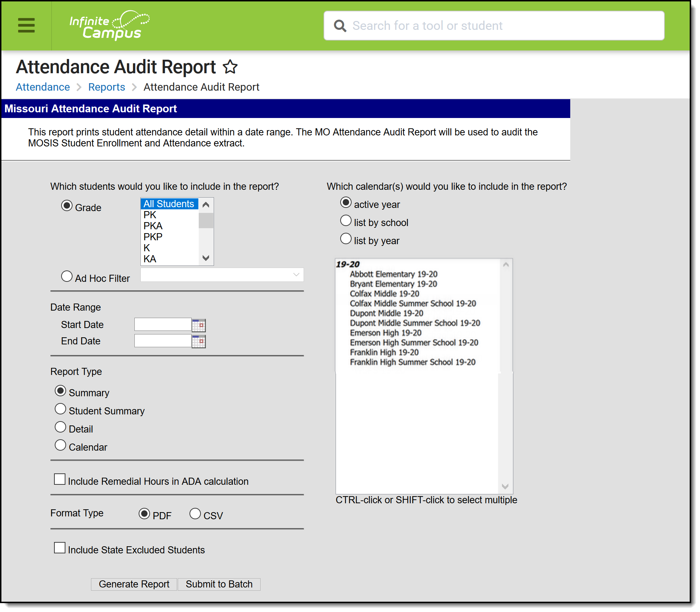Enable Include Remedial Hours in ADA calculation
The height and width of the screenshot is (612, 700).
pos(60,479)
